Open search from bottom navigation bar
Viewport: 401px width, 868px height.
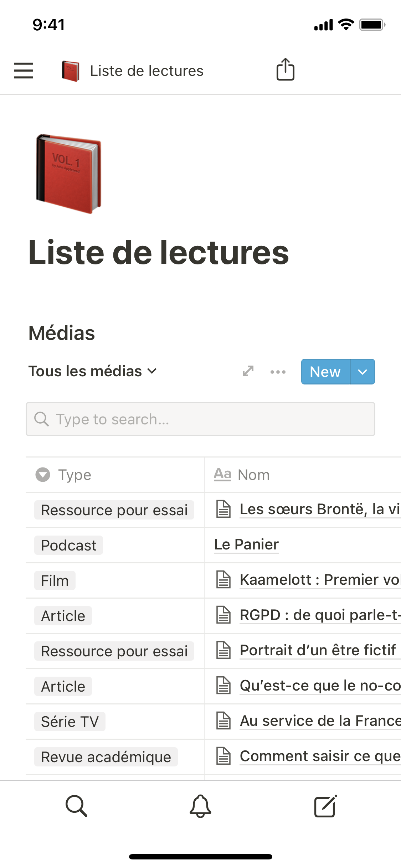pos(76,806)
